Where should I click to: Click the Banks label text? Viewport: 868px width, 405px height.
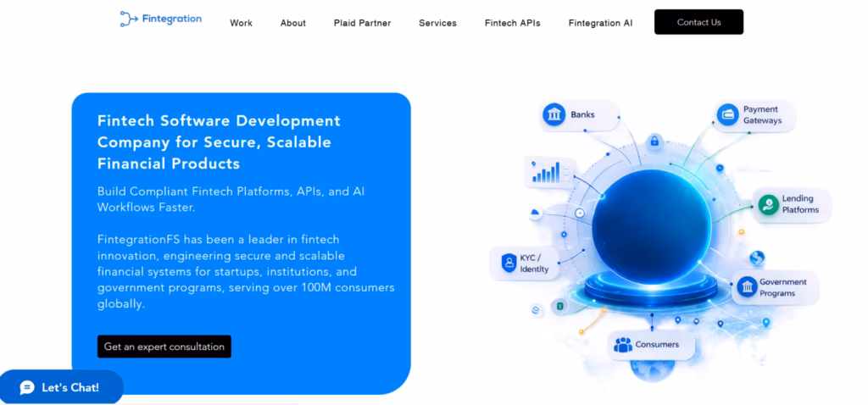[x=582, y=114]
